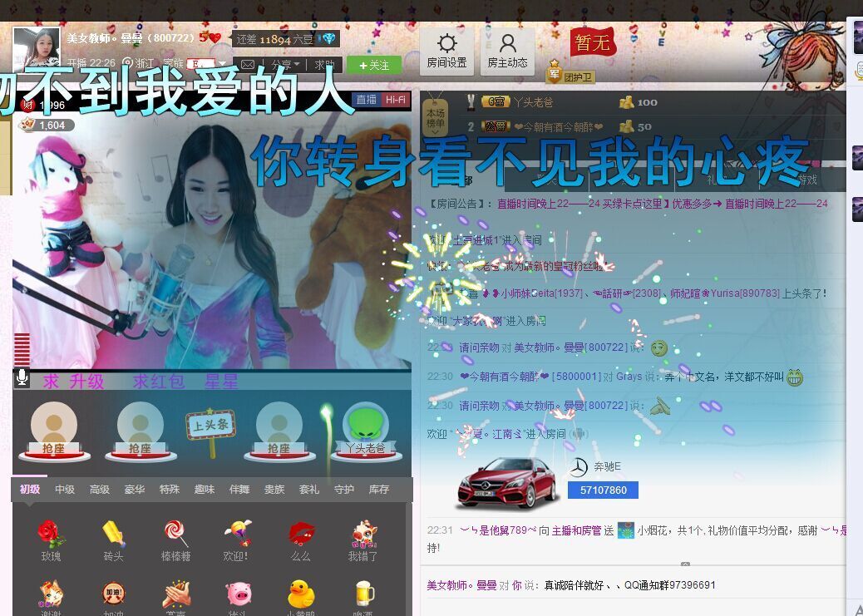Click the red volume level meter

(x=22, y=350)
